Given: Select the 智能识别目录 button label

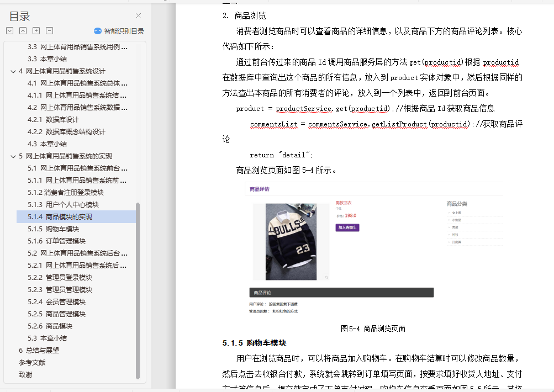Looking at the screenshot, I should click(x=124, y=31).
